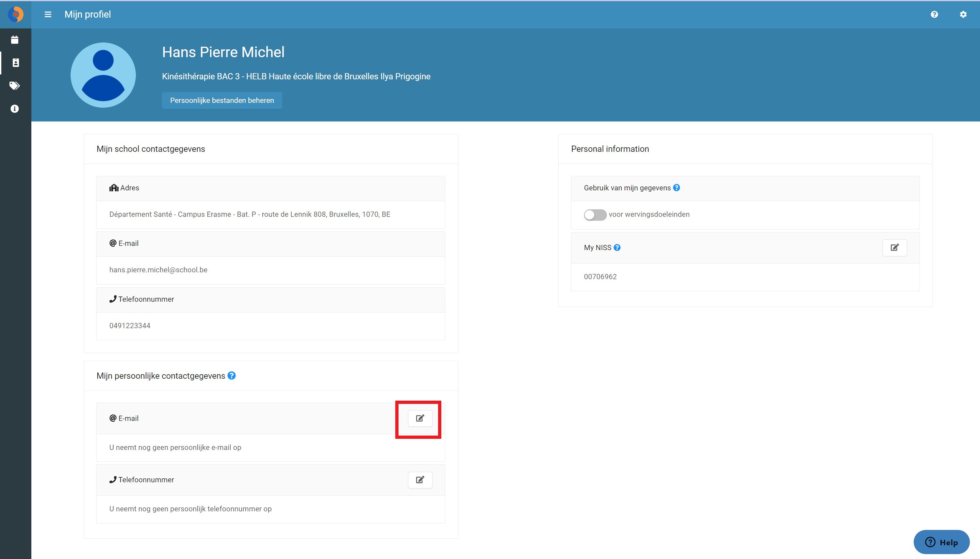The height and width of the screenshot is (559, 980).
Task: Open the floating Help button
Action: coord(941,542)
